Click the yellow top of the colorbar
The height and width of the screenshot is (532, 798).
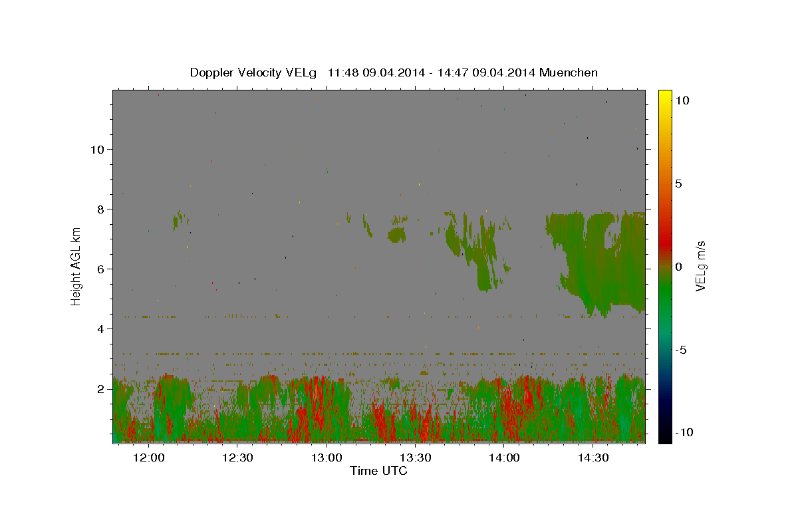[x=664, y=95]
